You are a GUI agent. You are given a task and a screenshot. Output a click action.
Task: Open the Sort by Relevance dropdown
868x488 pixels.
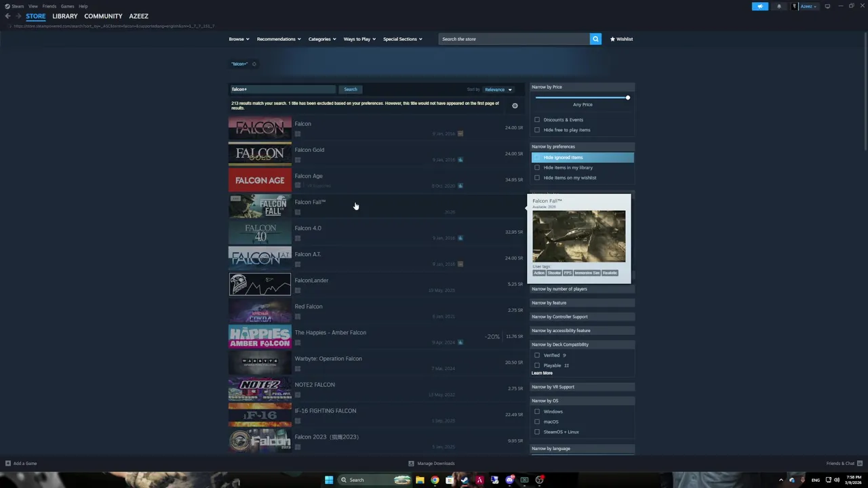click(498, 89)
